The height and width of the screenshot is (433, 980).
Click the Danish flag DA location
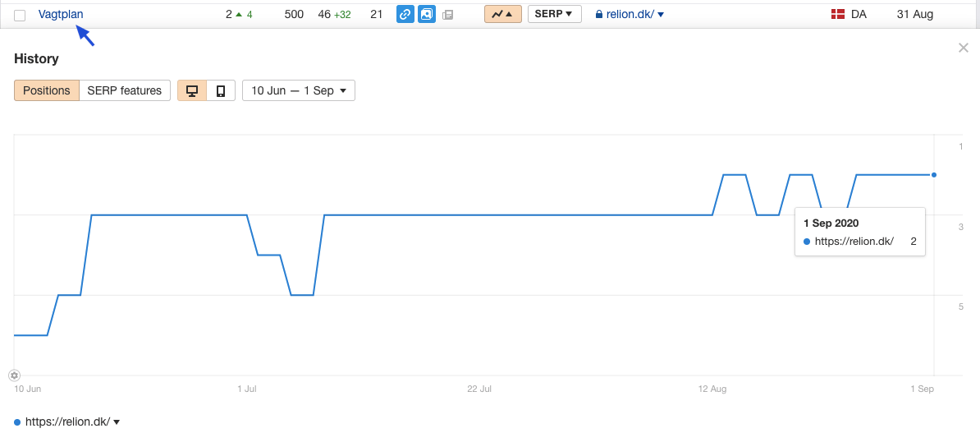tap(848, 14)
